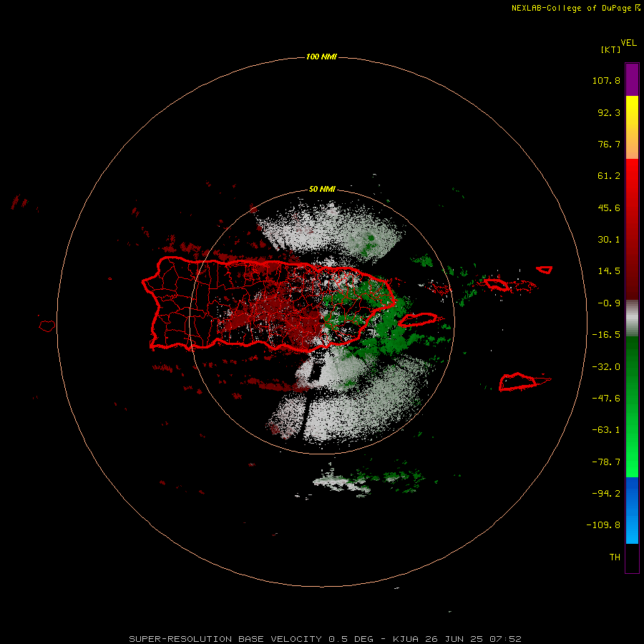Click the black TH segment of the color bar
Viewport: 644px width, 644px height.
[x=632, y=557]
